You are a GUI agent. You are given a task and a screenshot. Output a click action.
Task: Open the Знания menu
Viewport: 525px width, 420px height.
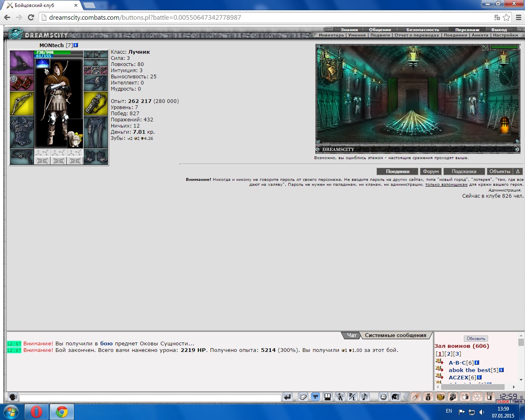[349, 30]
